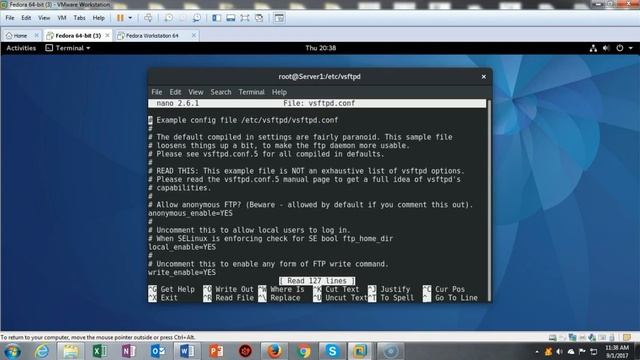
Task: Close the Fedora Workstation 64 tab
Action: [x=194, y=36]
